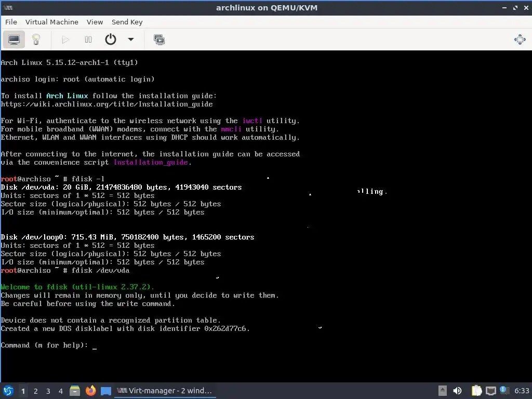
Task: Switch to workspace 4
Action: (61, 391)
